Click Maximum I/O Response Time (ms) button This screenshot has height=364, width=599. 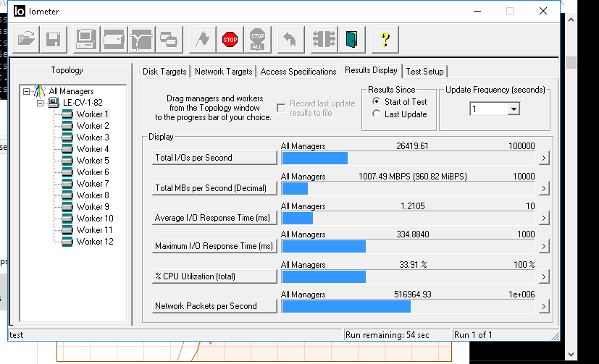(214, 246)
